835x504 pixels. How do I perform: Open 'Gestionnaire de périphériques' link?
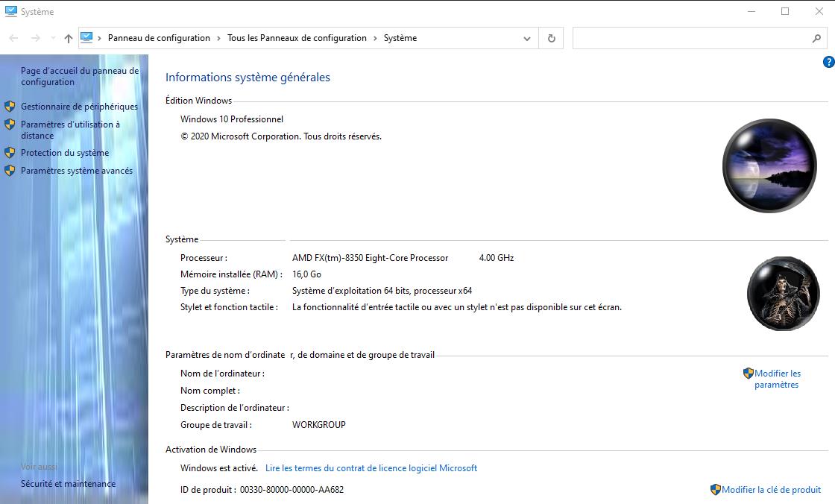pyautogui.click(x=79, y=107)
